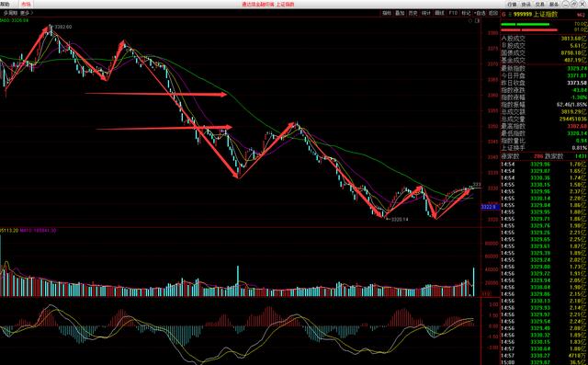The width and height of the screenshot is (588, 365).
Task: Click the 3382.60 high price label
Action: tap(63, 27)
